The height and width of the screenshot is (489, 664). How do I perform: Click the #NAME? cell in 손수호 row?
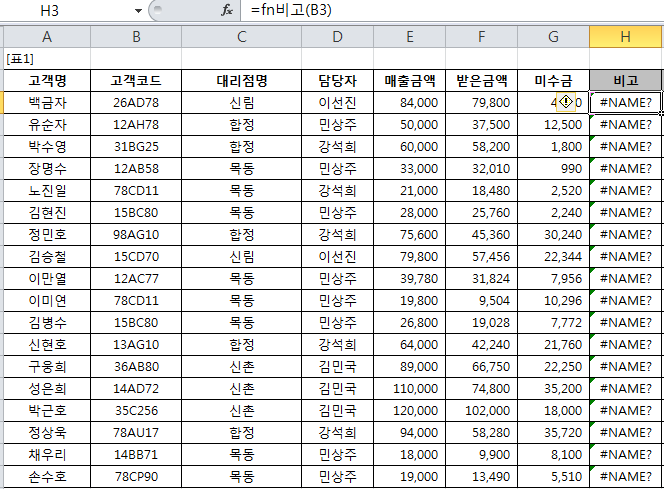tap(625, 476)
